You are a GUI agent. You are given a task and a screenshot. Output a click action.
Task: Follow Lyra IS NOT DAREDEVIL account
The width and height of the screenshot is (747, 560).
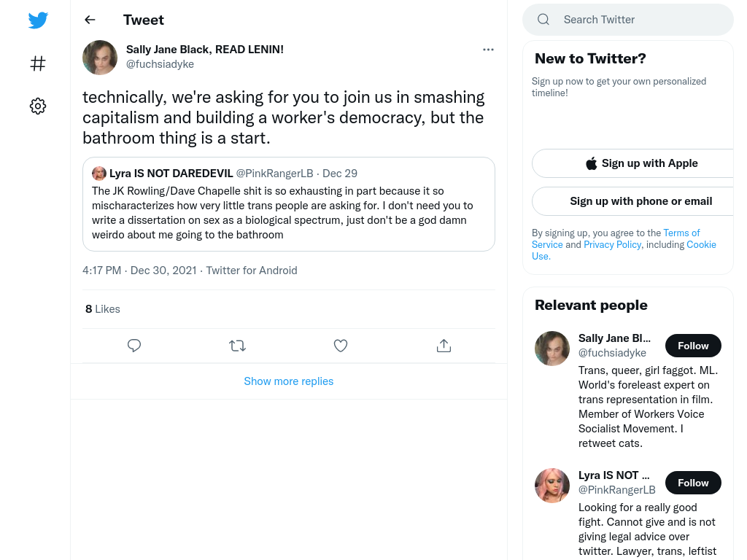(693, 483)
